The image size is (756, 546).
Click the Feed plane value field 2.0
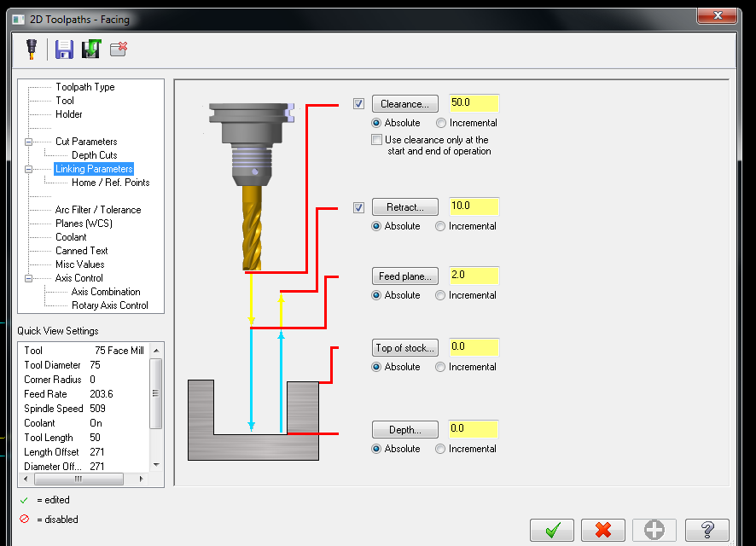474,276
